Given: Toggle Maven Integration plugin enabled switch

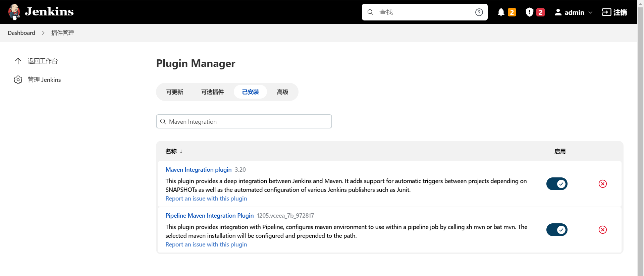Looking at the screenshot, I should pyautogui.click(x=557, y=184).
